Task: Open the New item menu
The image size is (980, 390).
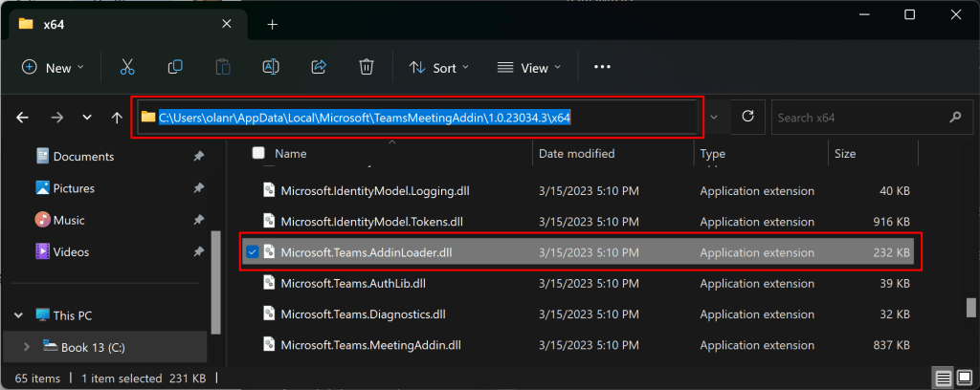Action: [x=53, y=68]
